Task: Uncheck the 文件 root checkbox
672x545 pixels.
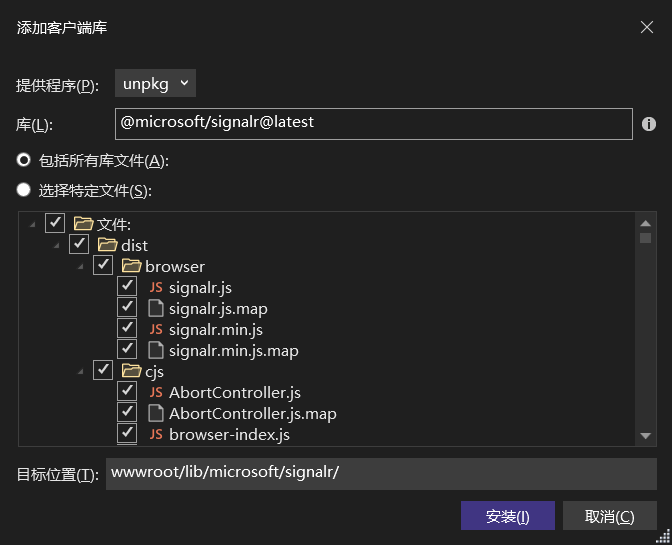Action: point(55,223)
